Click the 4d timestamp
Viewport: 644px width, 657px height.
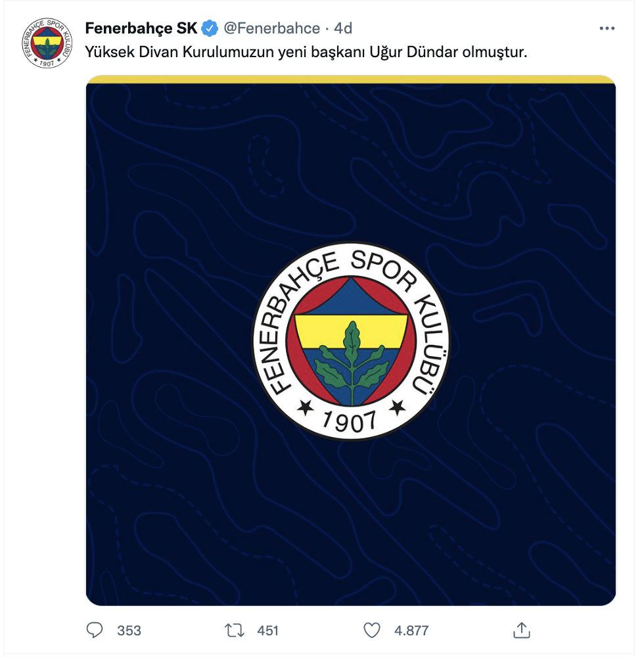pyautogui.click(x=343, y=28)
